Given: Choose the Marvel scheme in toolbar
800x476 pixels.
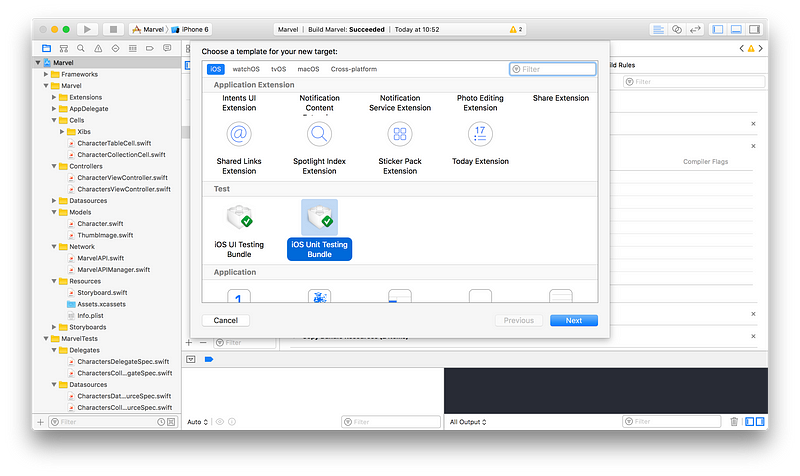Looking at the screenshot, I should [x=148, y=30].
